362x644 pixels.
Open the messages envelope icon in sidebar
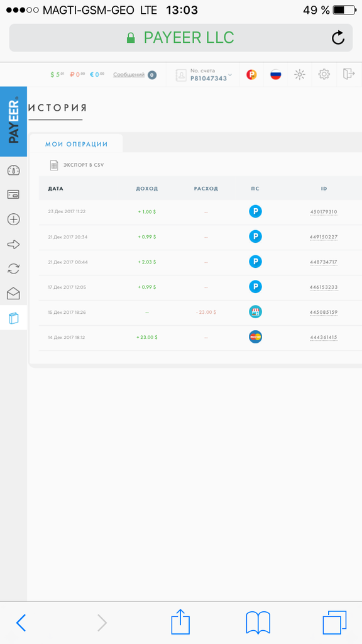[14, 293]
